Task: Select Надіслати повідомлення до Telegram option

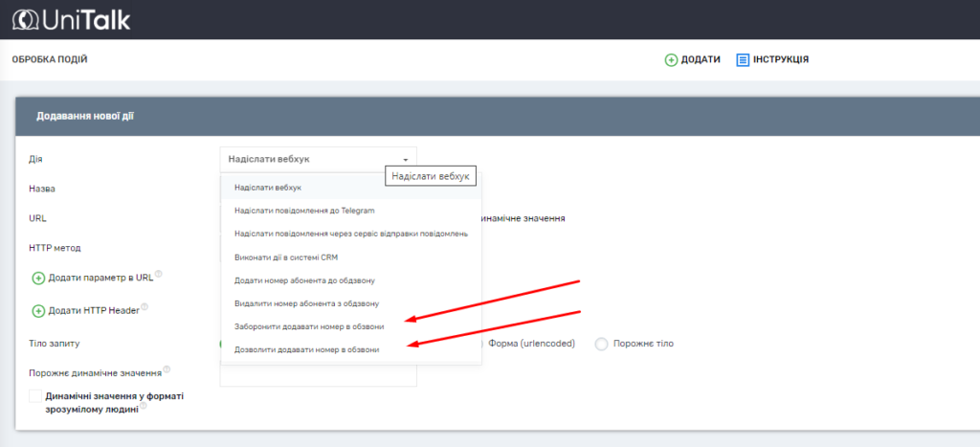Action: (304, 211)
